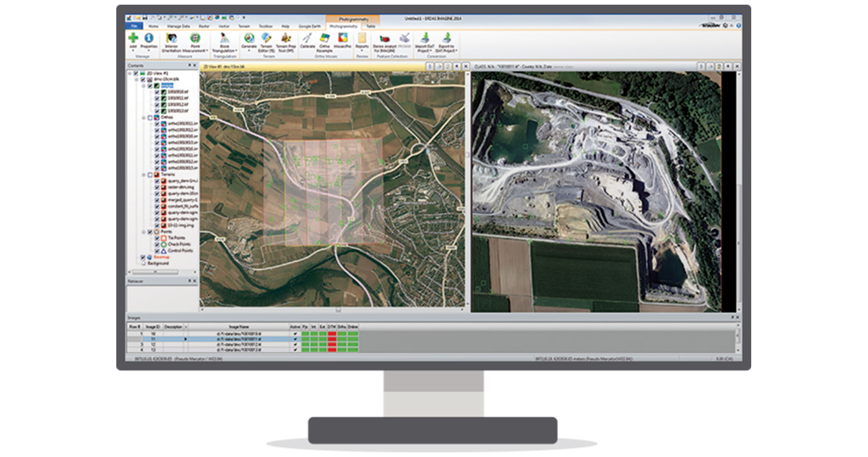Switch to the Manage Data tab
The image size is (868, 457).
[178, 26]
